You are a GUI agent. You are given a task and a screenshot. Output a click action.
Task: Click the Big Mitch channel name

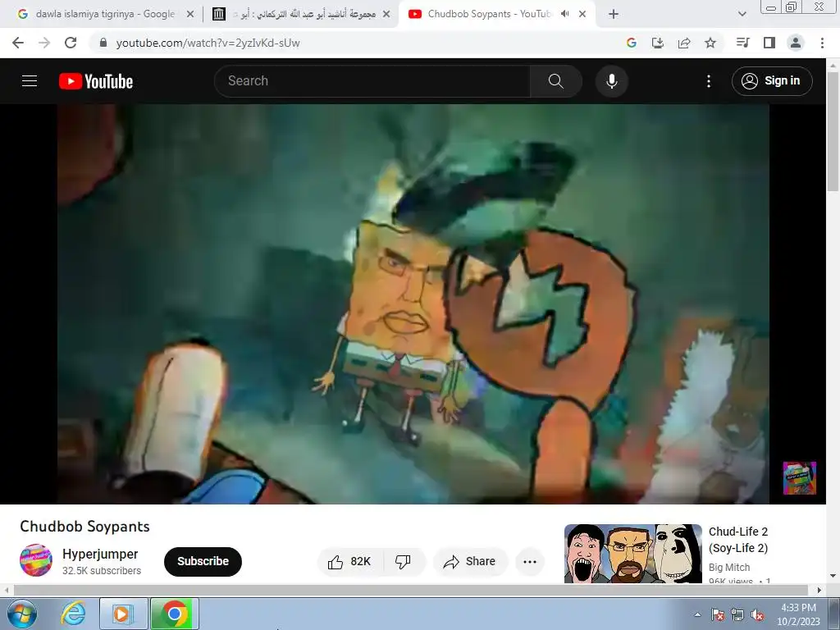tap(729, 568)
